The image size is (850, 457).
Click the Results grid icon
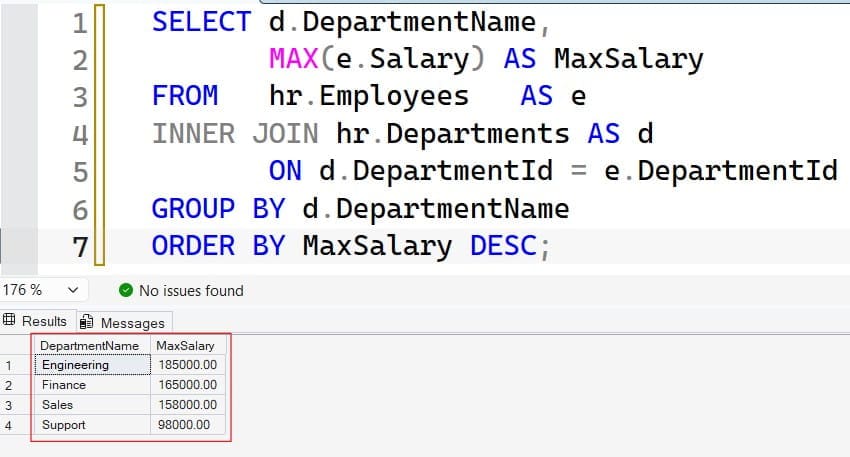[x=9, y=320]
